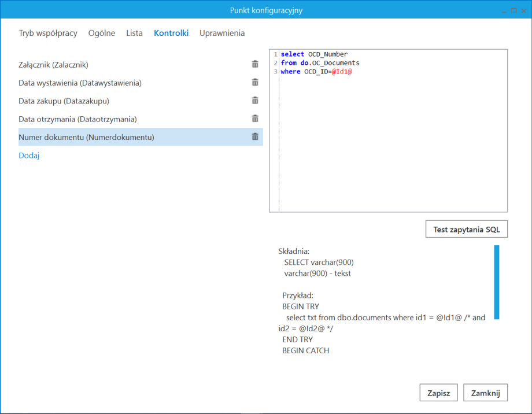Viewport: 532px width, 414px height.
Task: Delete the Załącznik control with trash icon
Action: tap(255, 64)
